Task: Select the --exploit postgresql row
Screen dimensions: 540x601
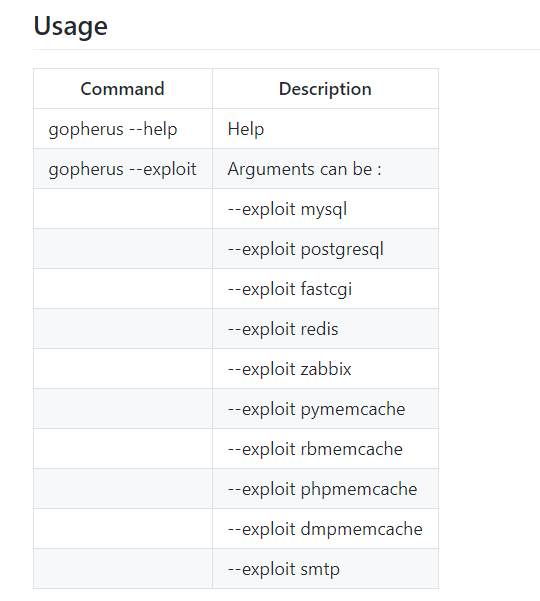Action: pyautogui.click(x=236, y=249)
